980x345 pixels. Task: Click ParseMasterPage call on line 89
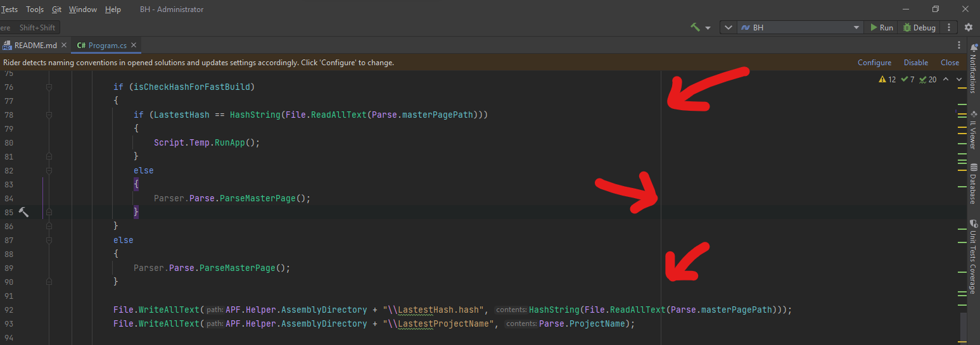coord(238,268)
